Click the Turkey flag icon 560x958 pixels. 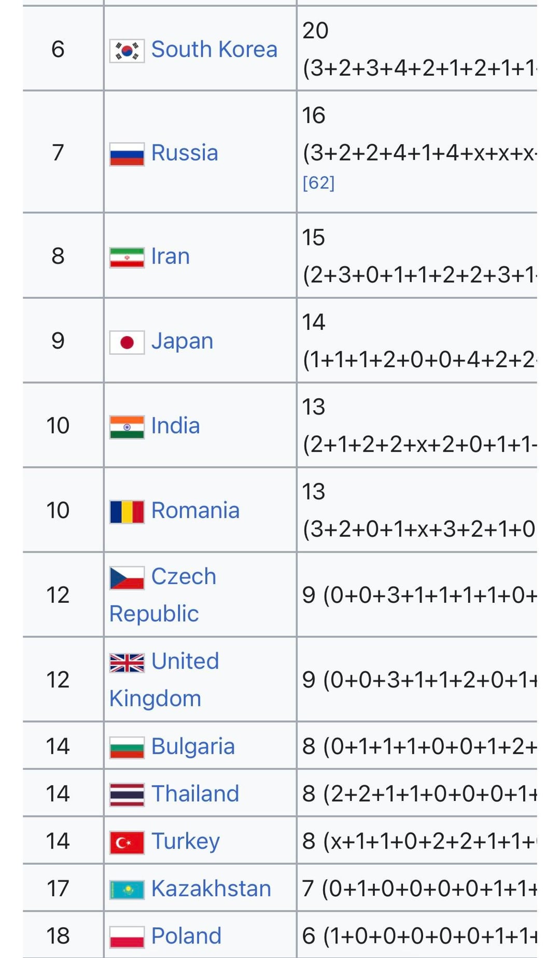[x=127, y=842]
